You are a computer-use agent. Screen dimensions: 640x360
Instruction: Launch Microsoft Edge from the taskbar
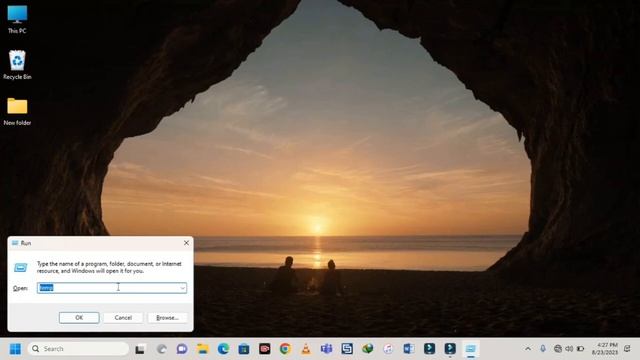(x=223, y=349)
